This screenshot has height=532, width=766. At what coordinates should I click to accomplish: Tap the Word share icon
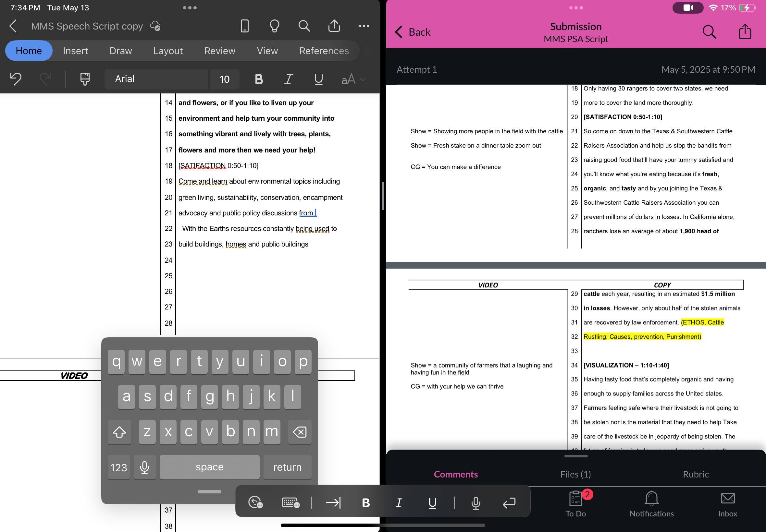pyautogui.click(x=334, y=26)
